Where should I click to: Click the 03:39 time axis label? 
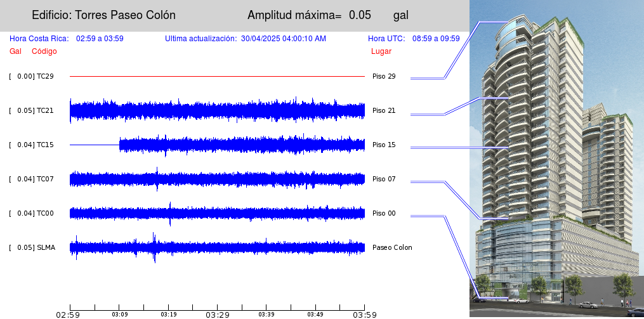(266, 315)
